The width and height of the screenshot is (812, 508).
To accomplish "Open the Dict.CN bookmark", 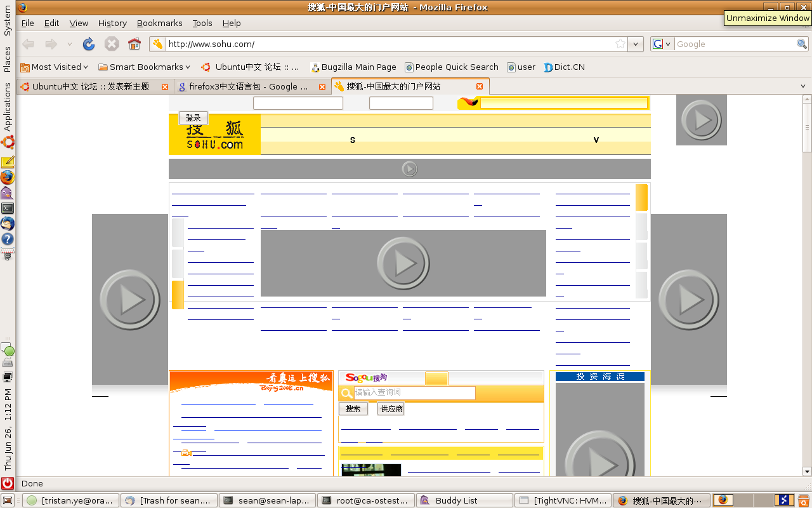I will (x=564, y=67).
